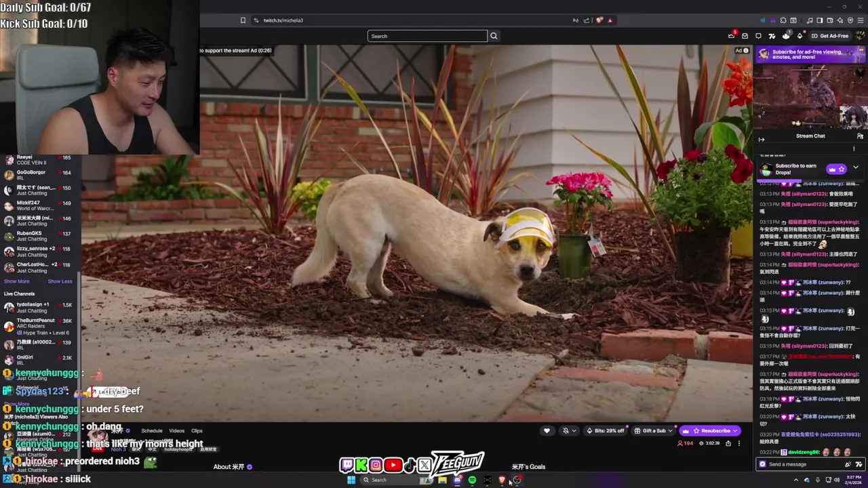This screenshot has width=868, height=488.
Task: Click the Bits icon in top navigation
Action: [x=800, y=36]
